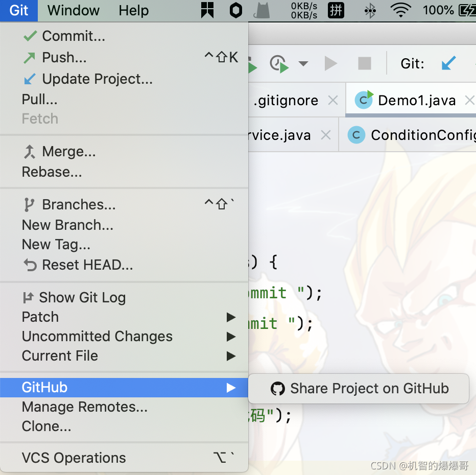Click the Branches fork icon

point(29,205)
